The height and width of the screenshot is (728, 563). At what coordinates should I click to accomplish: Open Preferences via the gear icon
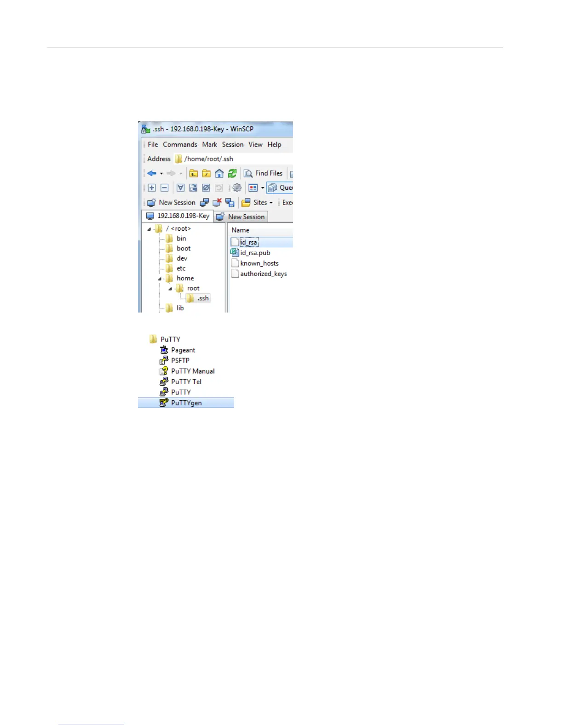pos(237,188)
